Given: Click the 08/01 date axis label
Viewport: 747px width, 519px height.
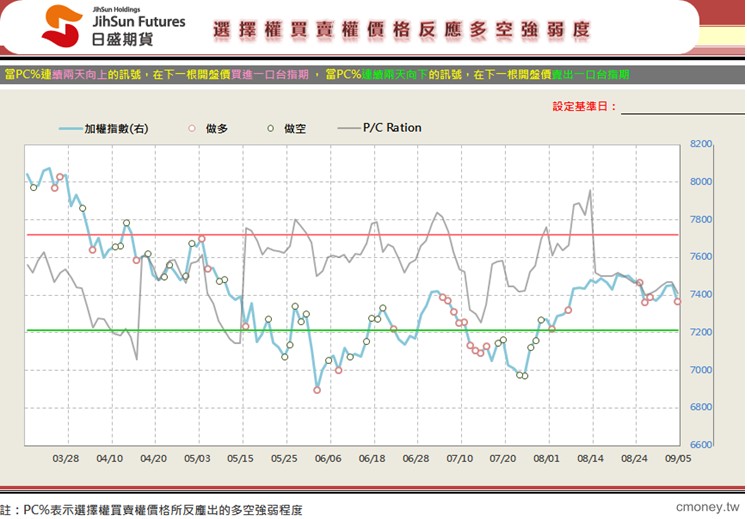Looking at the screenshot, I should pos(547,458).
